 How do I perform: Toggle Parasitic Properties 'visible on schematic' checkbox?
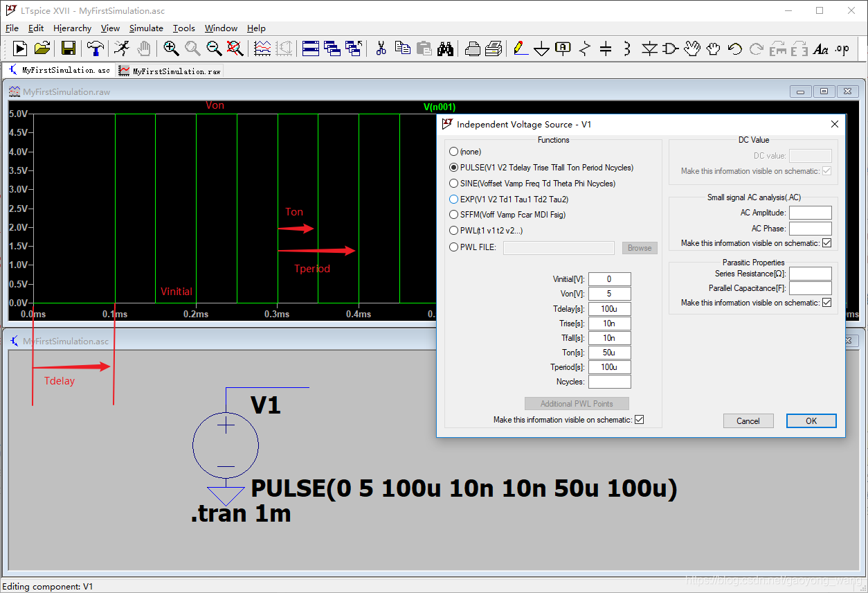(826, 303)
